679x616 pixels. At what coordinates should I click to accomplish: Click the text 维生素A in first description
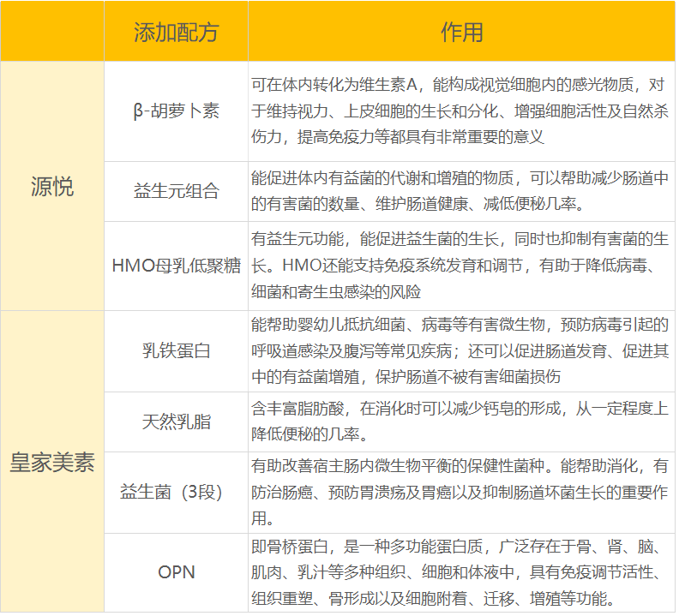[x=385, y=86]
